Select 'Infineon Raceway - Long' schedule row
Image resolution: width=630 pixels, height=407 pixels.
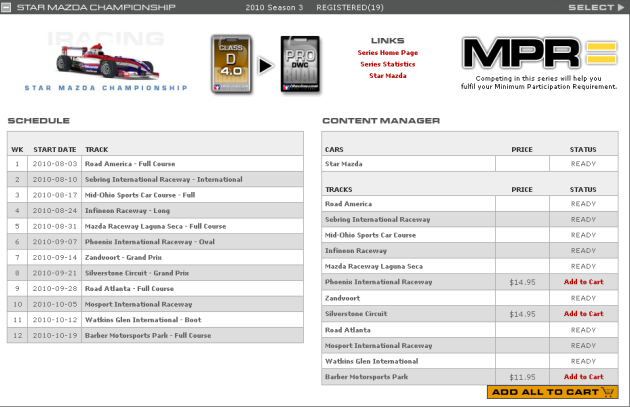pyautogui.click(x=155, y=211)
